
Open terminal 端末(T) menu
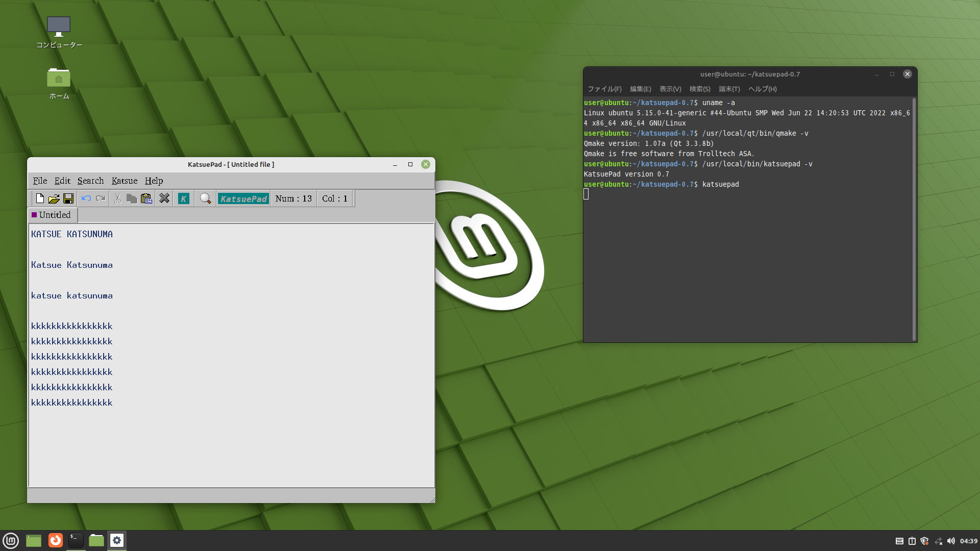tap(729, 89)
